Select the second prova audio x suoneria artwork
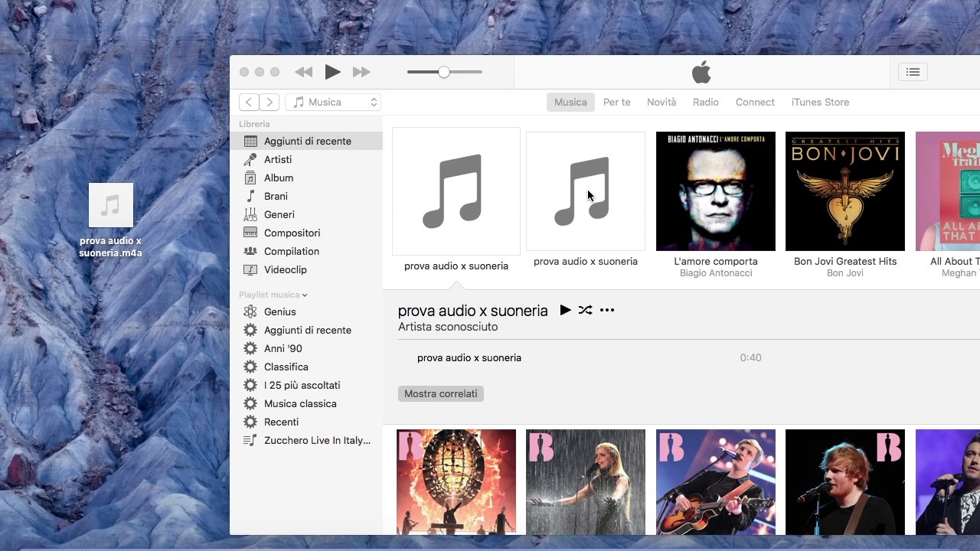The image size is (980, 551). (x=586, y=191)
